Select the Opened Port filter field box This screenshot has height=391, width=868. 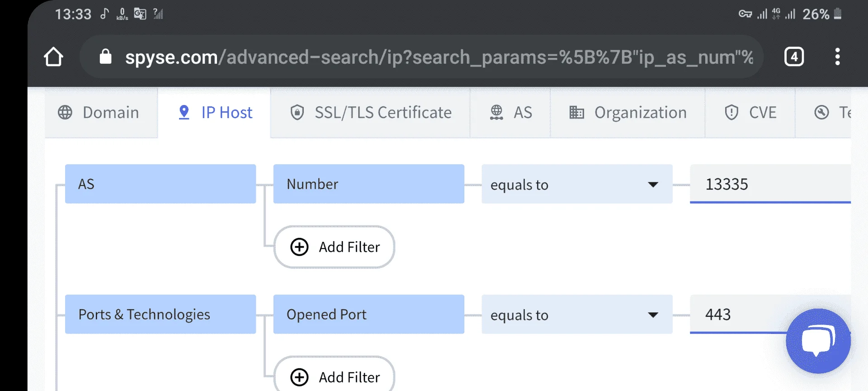click(x=369, y=315)
